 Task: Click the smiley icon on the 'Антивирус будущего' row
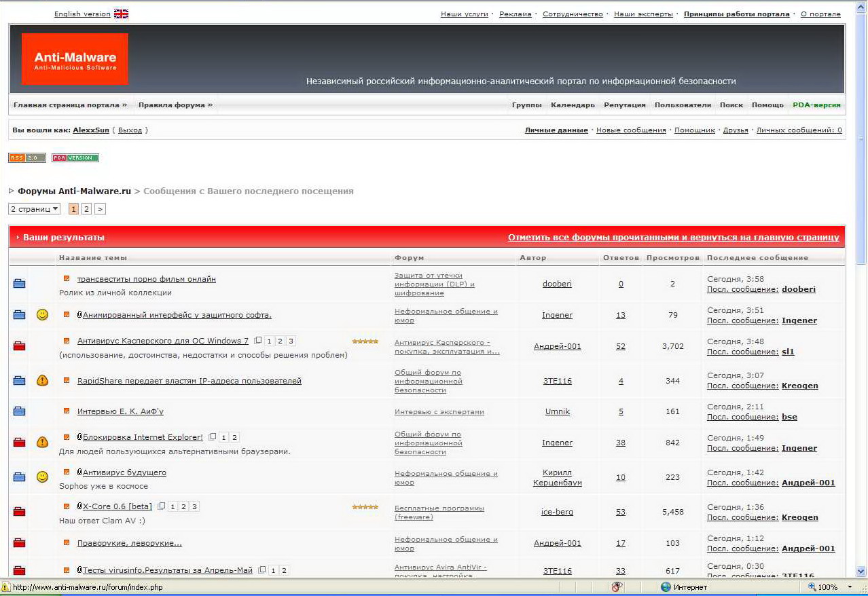click(42, 477)
